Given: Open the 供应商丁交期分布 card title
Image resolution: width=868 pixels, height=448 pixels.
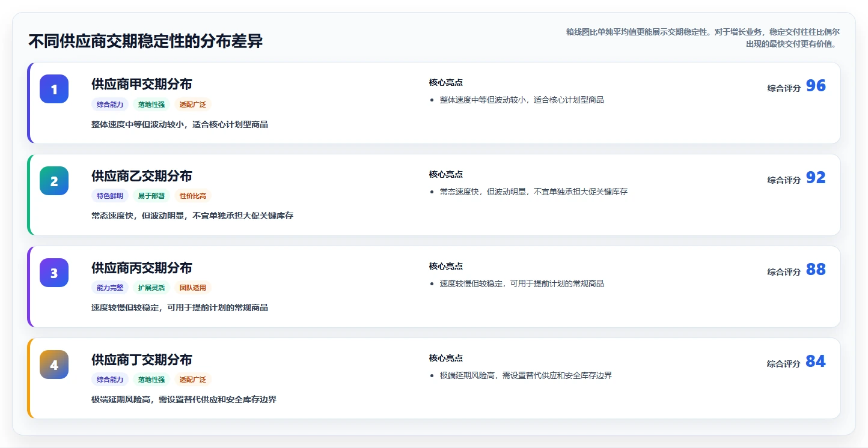Looking at the screenshot, I should point(142,360).
